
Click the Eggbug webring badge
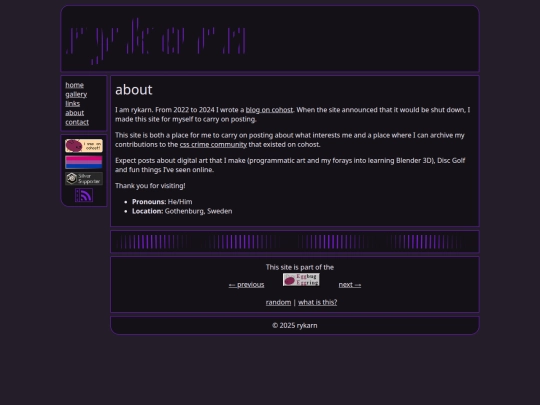pyautogui.click(x=301, y=280)
